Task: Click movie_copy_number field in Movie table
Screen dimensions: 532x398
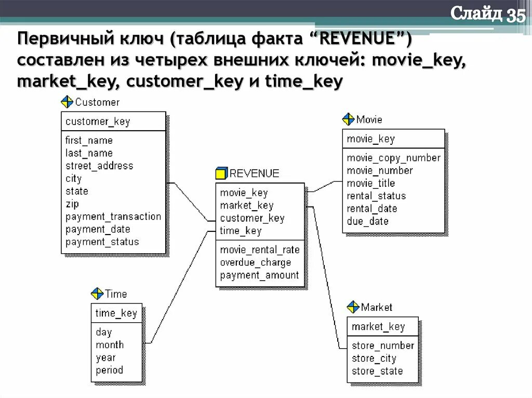Action: (393, 158)
